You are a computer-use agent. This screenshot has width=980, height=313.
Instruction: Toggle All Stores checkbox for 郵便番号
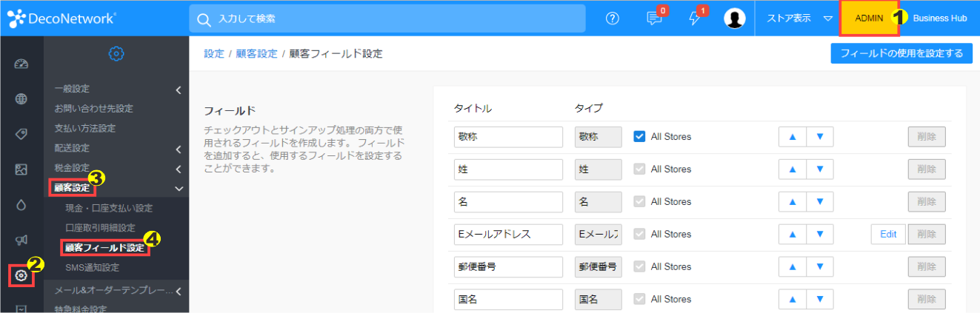(x=639, y=266)
